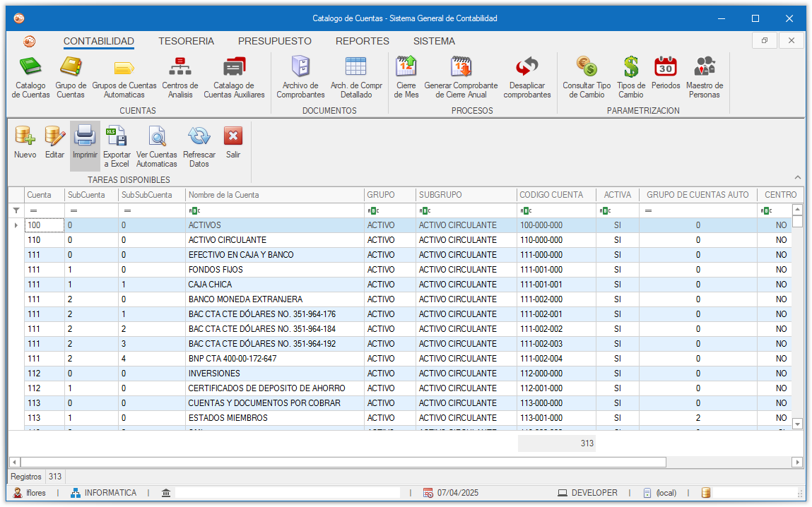The image size is (812, 507).
Task: Create a new account with Nuevo
Action: pyautogui.click(x=25, y=142)
